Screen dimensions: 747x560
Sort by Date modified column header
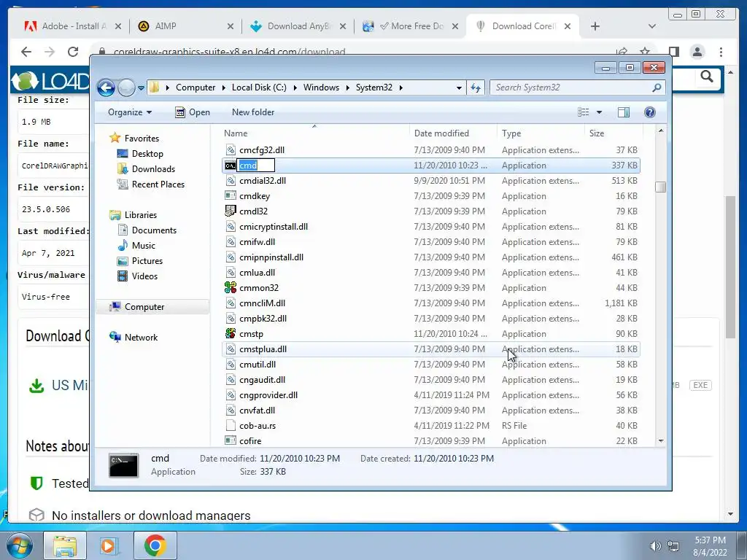click(453, 134)
